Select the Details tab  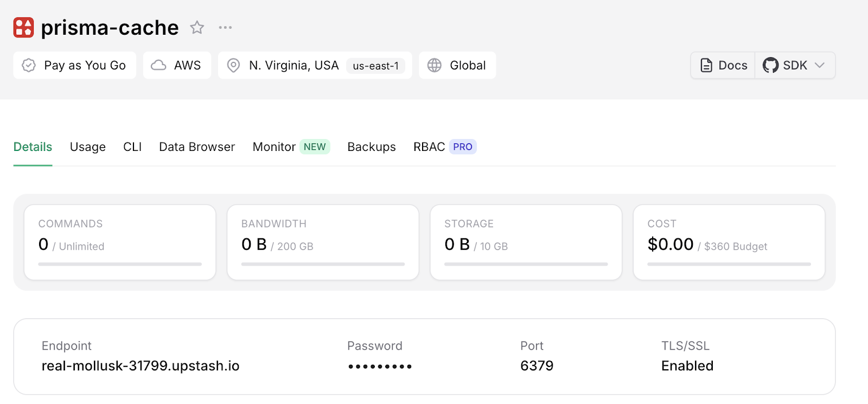click(33, 147)
